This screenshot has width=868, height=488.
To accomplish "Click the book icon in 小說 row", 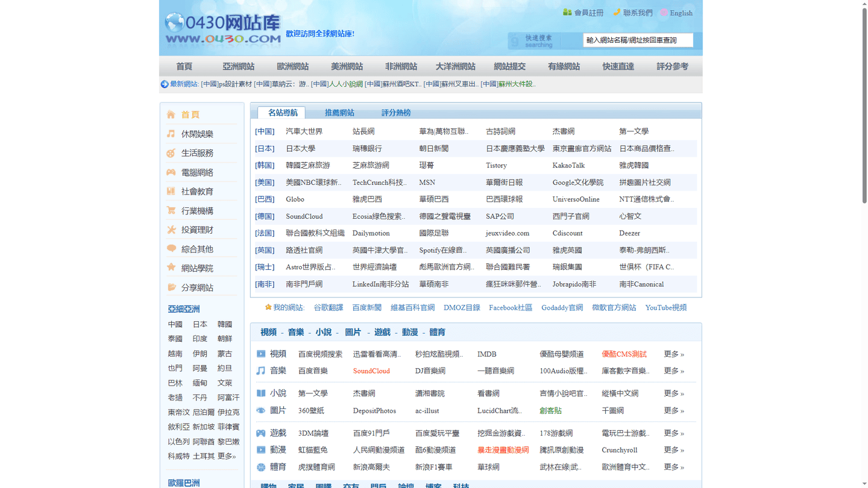I will pos(261,393).
